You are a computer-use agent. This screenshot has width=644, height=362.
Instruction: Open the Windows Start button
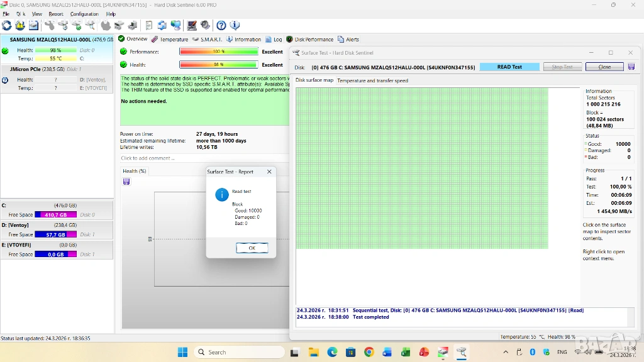click(182, 352)
